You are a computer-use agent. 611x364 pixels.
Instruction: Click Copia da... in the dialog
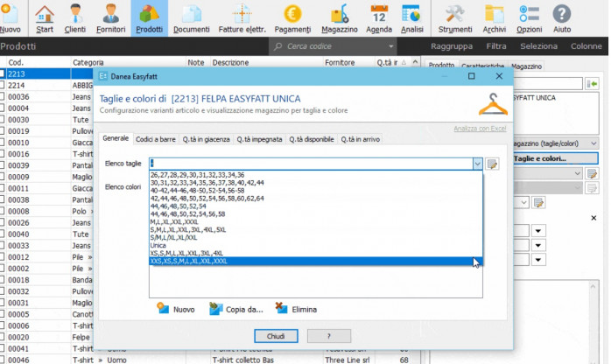point(236,309)
